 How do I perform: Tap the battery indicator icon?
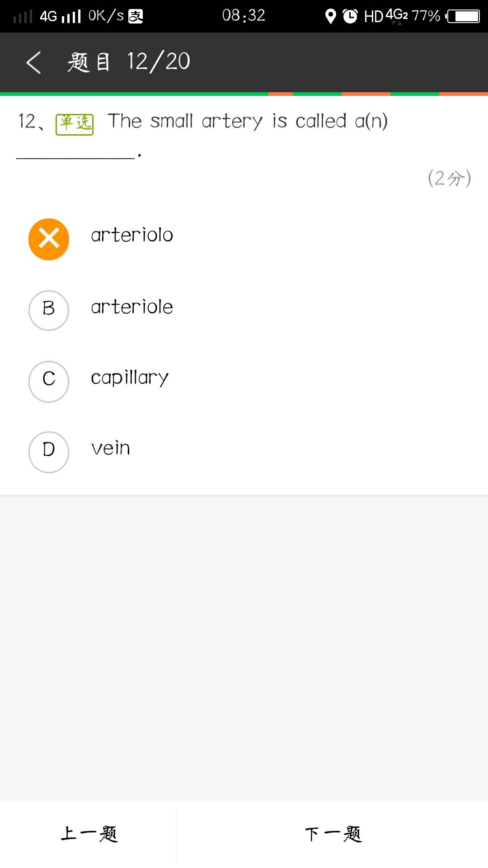click(x=463, y=17)
